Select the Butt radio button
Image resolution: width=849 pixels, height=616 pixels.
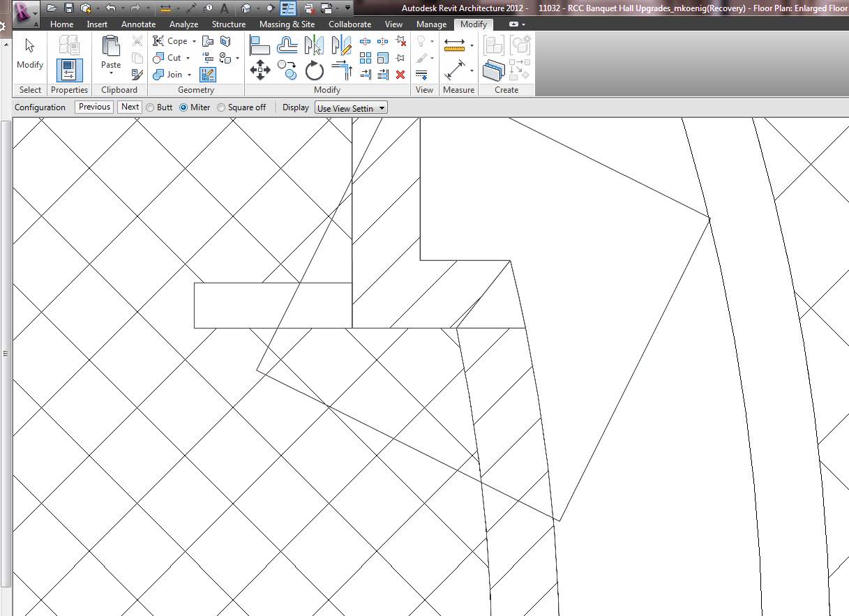click(x=150, y=107)
